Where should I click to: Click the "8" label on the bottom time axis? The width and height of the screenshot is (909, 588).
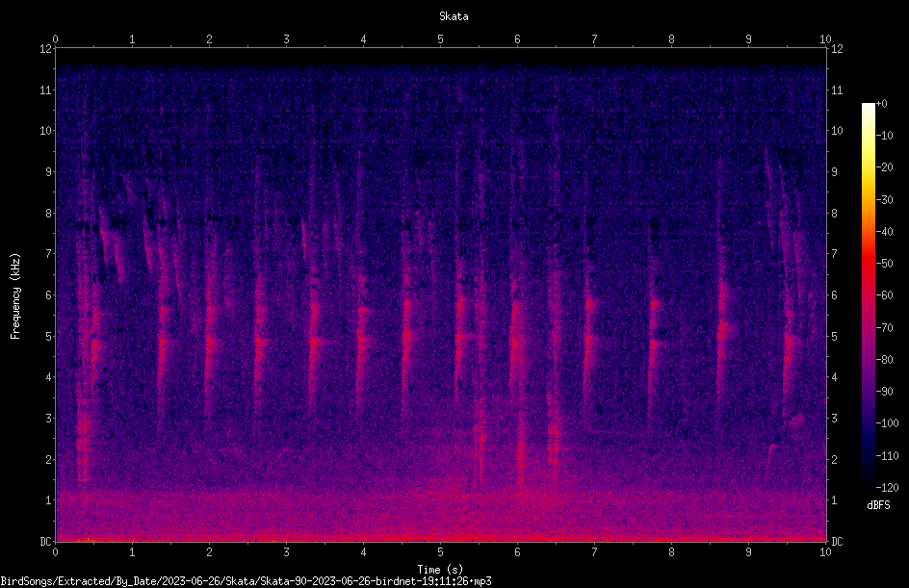671,552
